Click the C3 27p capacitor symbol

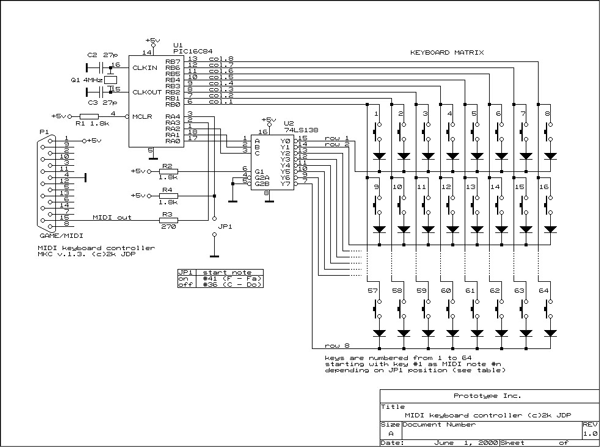pos(101,92)
